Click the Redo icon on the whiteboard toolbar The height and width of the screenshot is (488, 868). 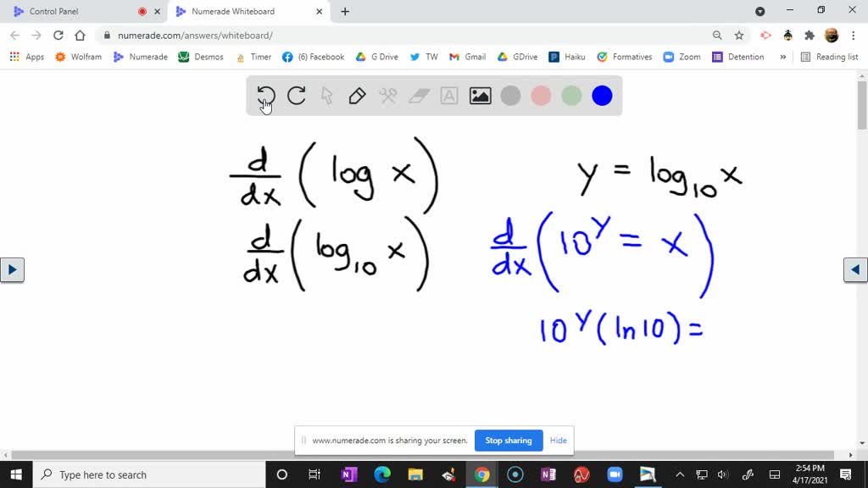coord(296,96)
